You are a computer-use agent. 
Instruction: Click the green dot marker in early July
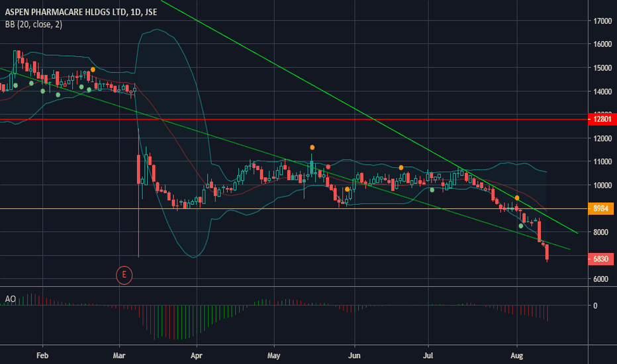point(432,190)
